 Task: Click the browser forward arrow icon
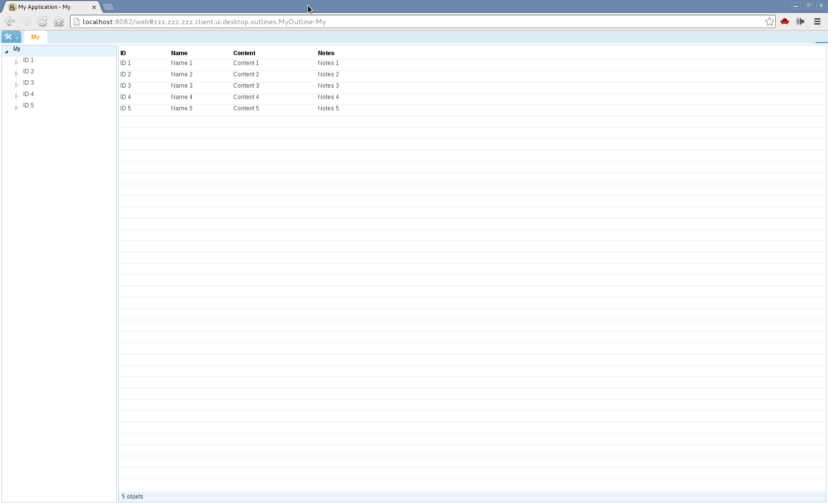coord(26,22)
